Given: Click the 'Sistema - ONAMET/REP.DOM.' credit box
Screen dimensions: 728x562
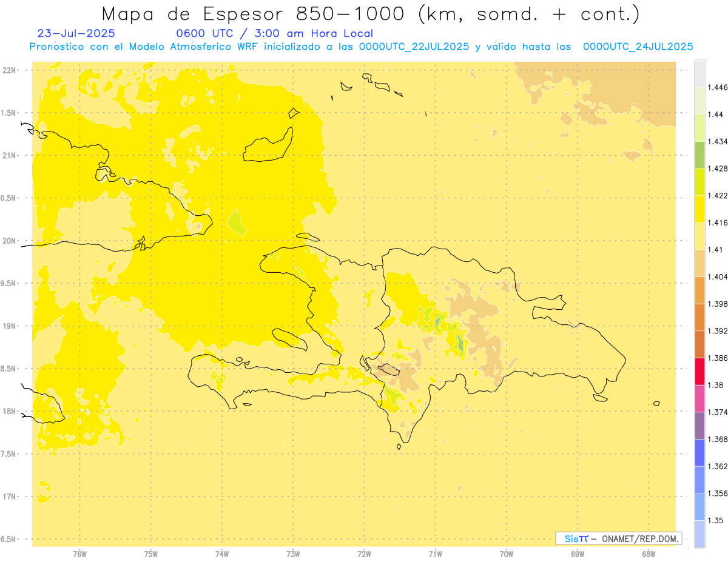Looking at the screenshot, I should point(619,538).
